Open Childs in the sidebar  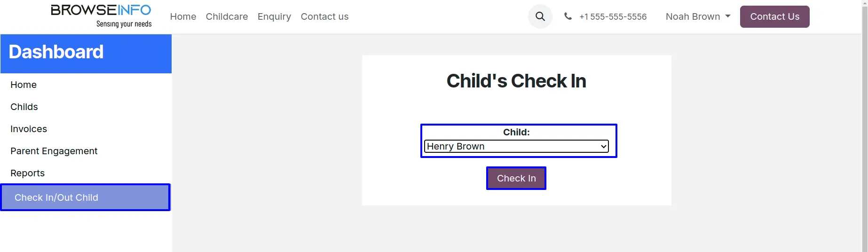tap(24, 107)
